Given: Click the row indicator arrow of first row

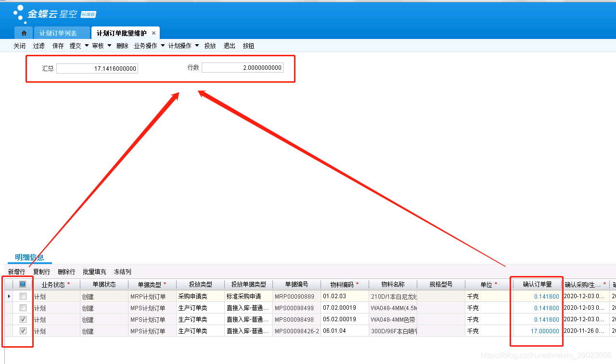Looking at the screenshot, I should pos(9,296).
